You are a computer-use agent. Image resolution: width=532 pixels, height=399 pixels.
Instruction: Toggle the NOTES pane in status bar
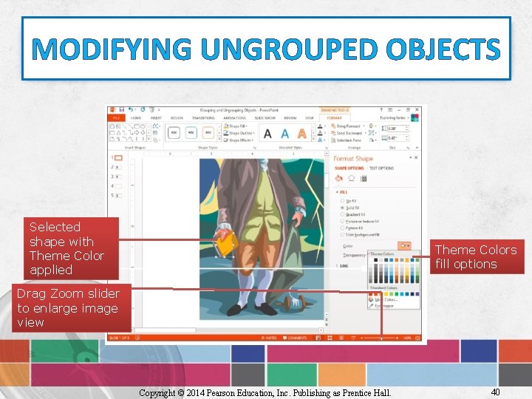[x=269, y=338]
